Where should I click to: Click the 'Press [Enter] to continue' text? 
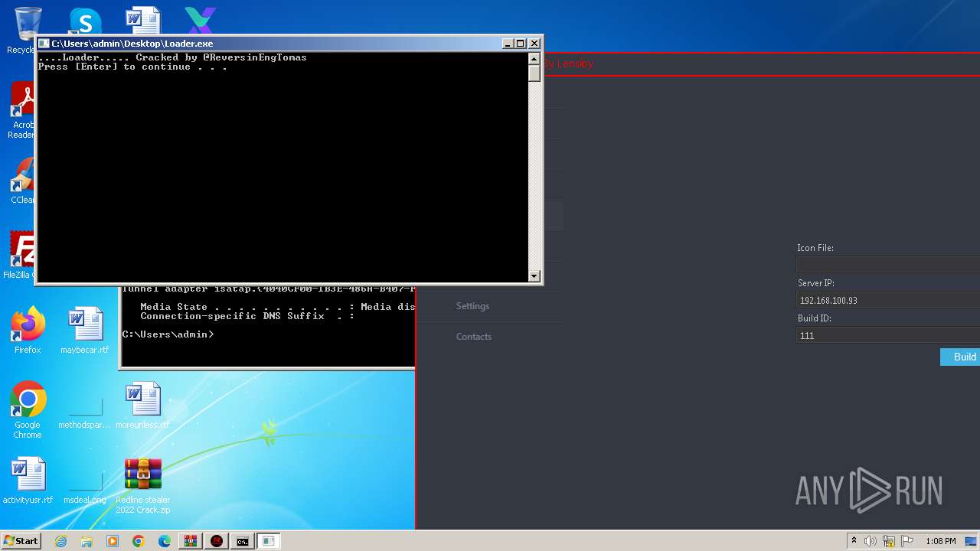pyautogui.click(x=132, y=67)
